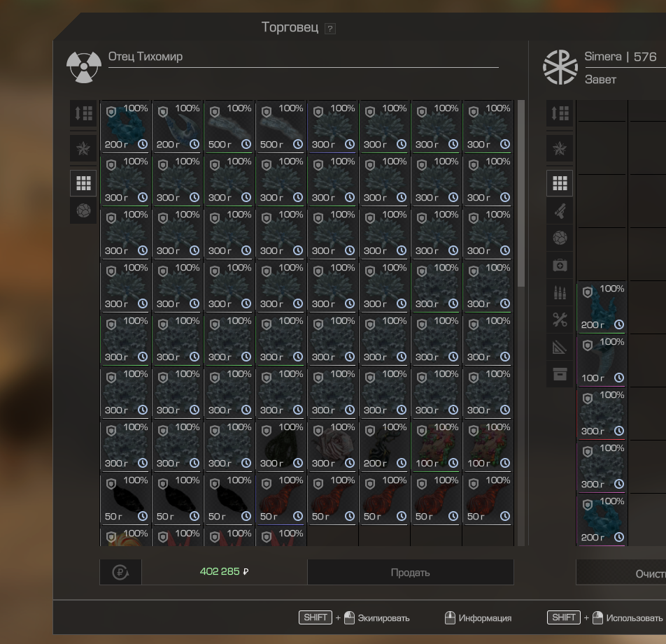Select the black feathery 300 г trader item
Screen dimensions: 666x644
(x=282, y=445)
